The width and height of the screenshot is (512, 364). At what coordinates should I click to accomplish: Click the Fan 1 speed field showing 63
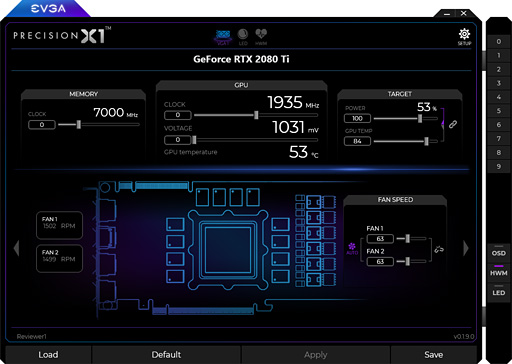tap(380, 239)
